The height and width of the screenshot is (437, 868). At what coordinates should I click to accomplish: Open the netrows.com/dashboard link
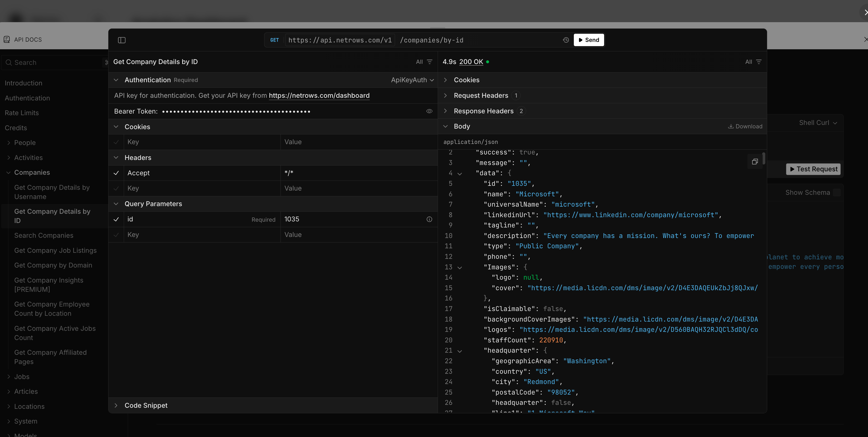(319, 95)
